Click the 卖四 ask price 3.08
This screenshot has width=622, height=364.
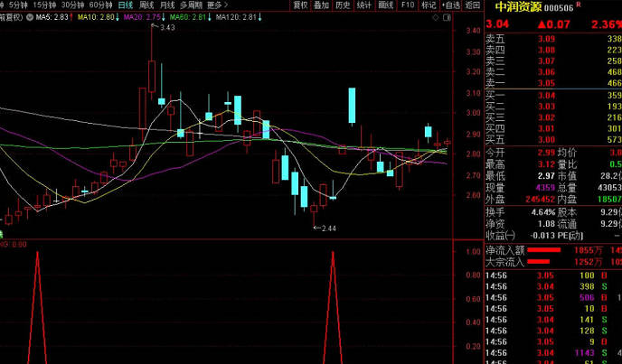click(x=546, y=50)
